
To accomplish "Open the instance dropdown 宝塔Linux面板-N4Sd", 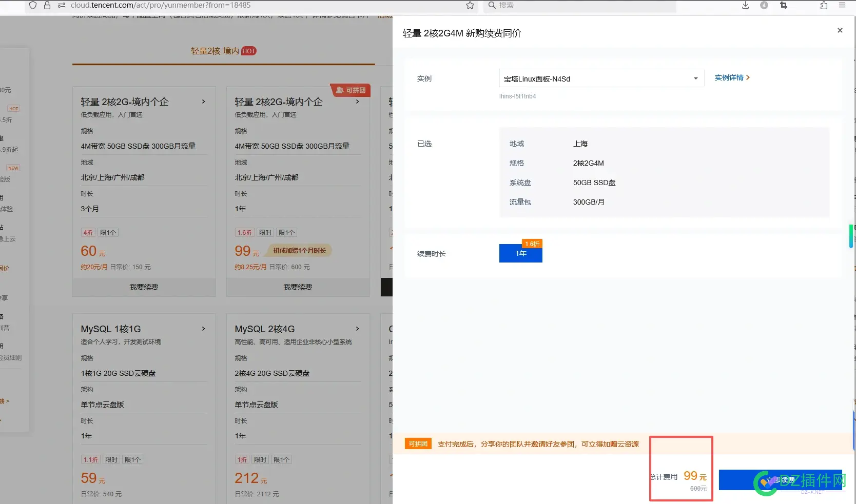I will tap(601, 78).
